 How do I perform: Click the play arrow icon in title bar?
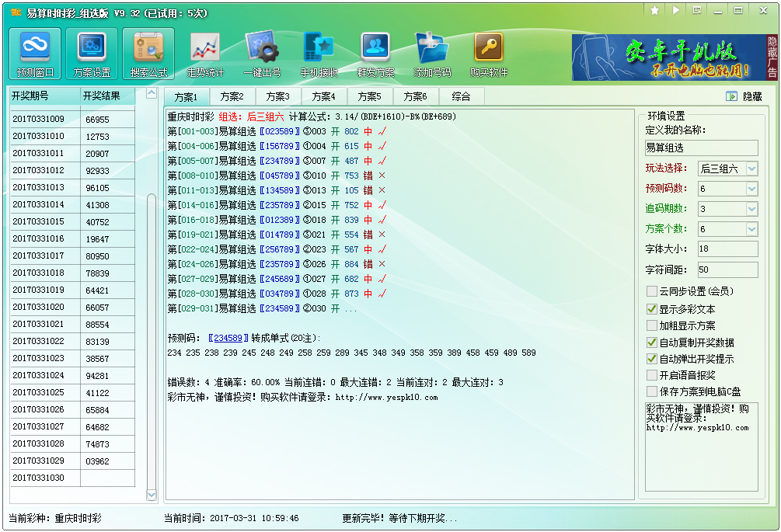click(x=676, y=10)
